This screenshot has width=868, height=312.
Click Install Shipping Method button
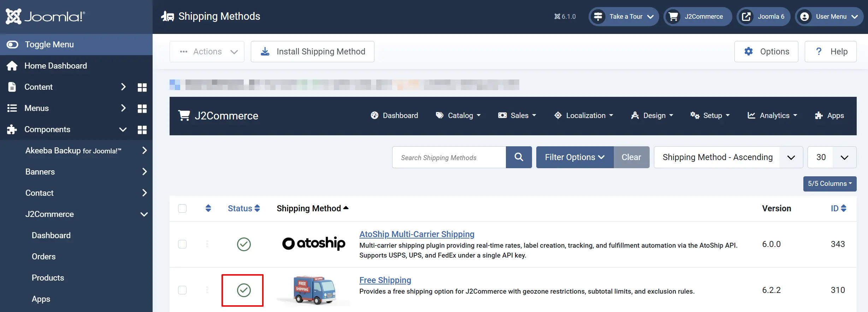tap(313, 52)
